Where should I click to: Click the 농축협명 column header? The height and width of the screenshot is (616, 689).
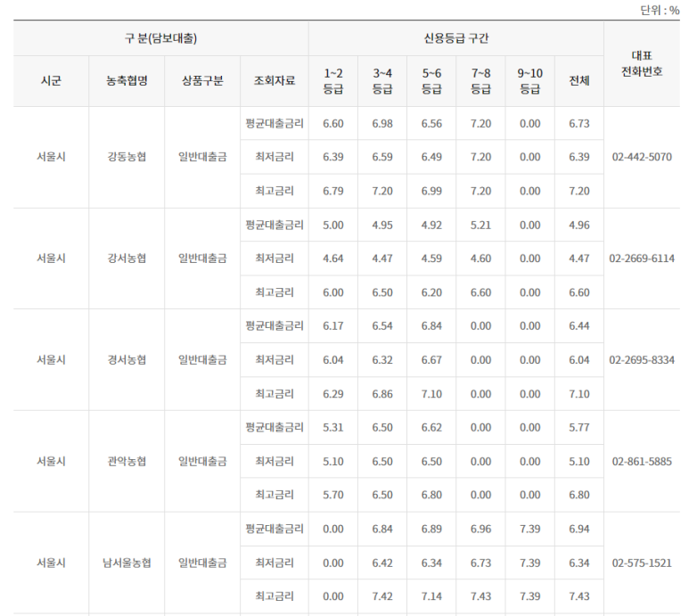tap(127, 81)
